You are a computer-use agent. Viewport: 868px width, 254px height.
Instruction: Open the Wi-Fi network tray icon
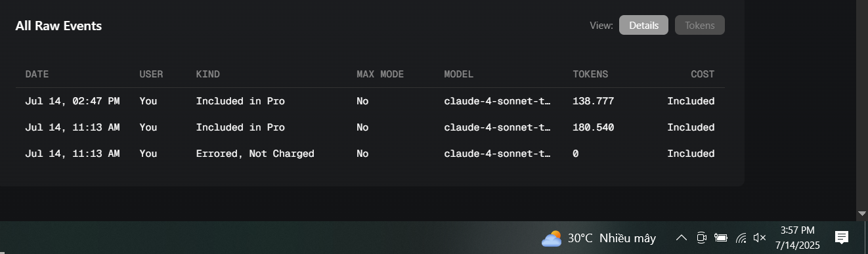741,238
